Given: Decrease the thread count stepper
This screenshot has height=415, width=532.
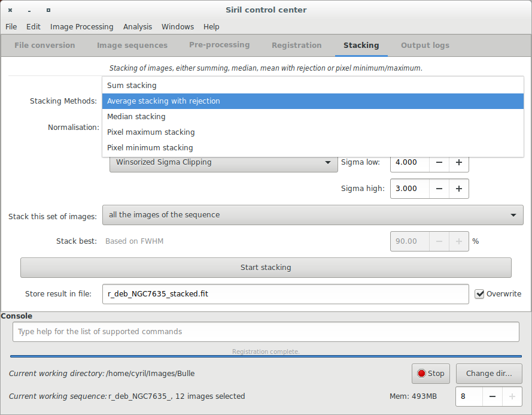Looking at the screenshot, I should pos(493,396).
